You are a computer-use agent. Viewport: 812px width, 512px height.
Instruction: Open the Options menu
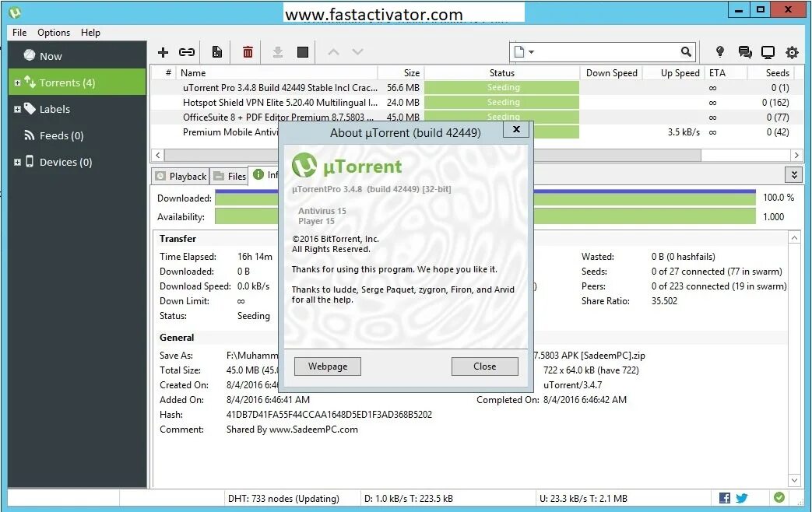tap(53, 33)
